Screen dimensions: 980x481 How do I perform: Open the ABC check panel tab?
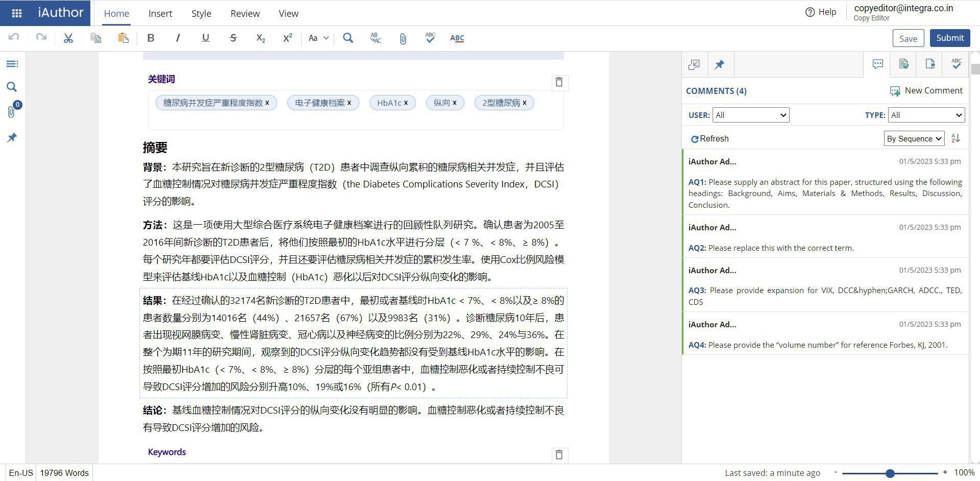click(x=956, y=64)
